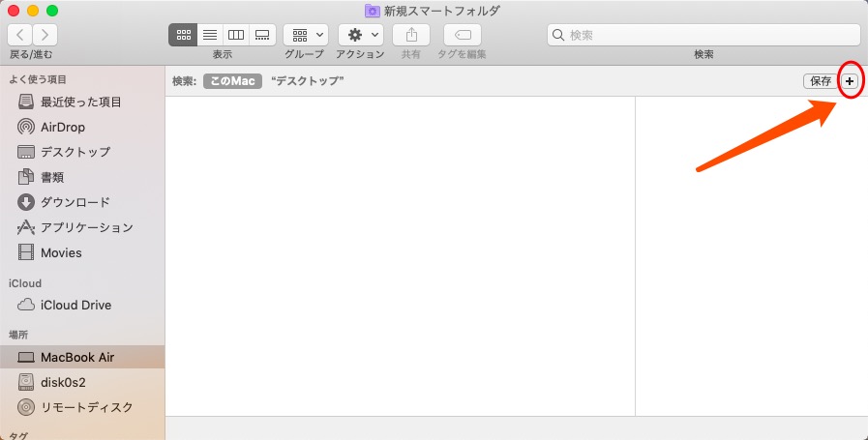
Task: Click the アプリケーション A-shaped icon
Action: [x=26, y=227]
